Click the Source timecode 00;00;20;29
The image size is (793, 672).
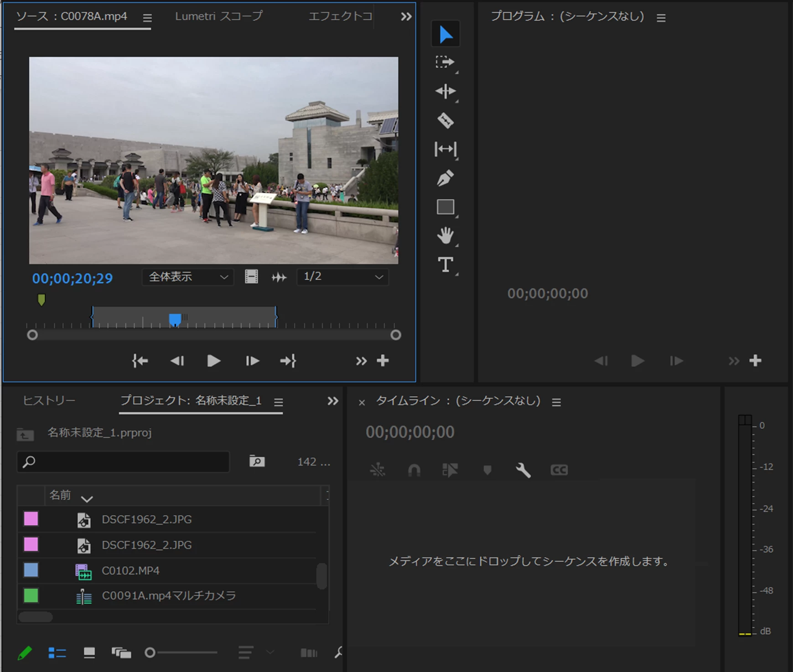click(x=73, y=278)
